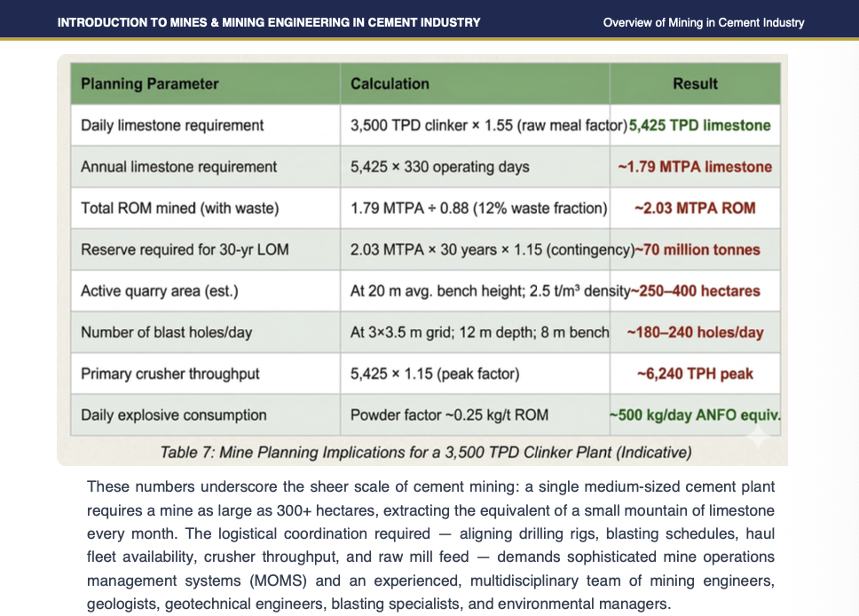
Task: Click the '~70 million tonnes' result
Action: click(x=697, y=250)
